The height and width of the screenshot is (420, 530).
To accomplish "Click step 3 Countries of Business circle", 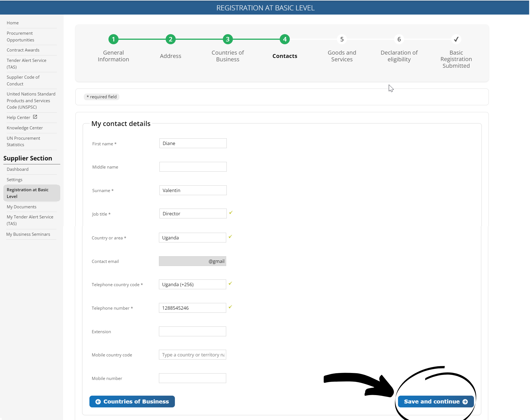I will point(228,39).
